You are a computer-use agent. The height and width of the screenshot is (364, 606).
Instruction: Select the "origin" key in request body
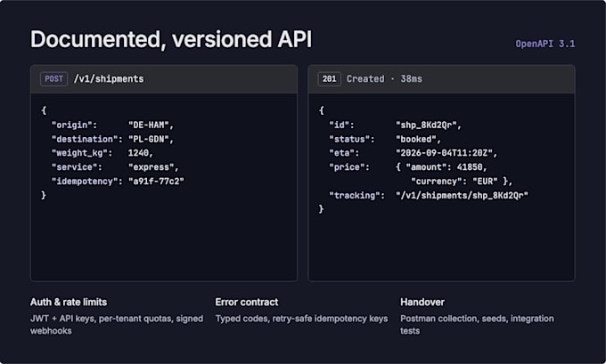coord(74,125)
